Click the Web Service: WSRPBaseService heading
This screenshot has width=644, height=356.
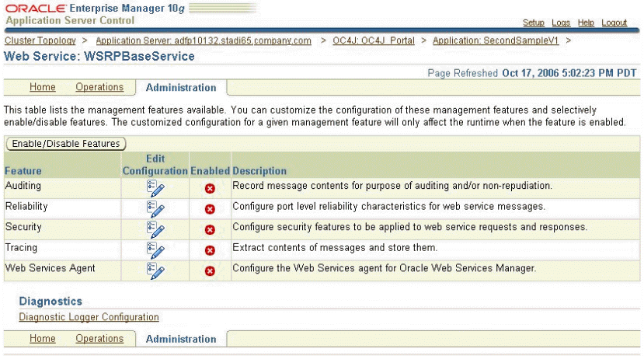pyautogui.click(x=99, y=56)
